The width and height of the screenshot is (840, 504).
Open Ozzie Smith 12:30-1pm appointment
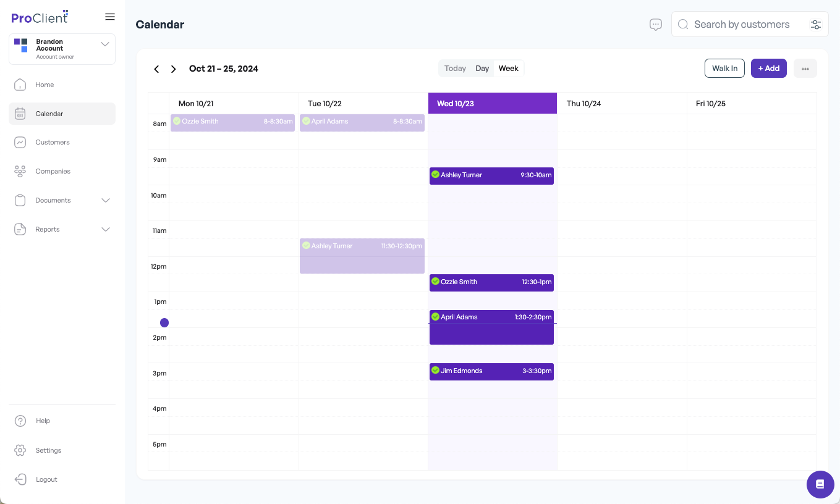pos(491,282)
